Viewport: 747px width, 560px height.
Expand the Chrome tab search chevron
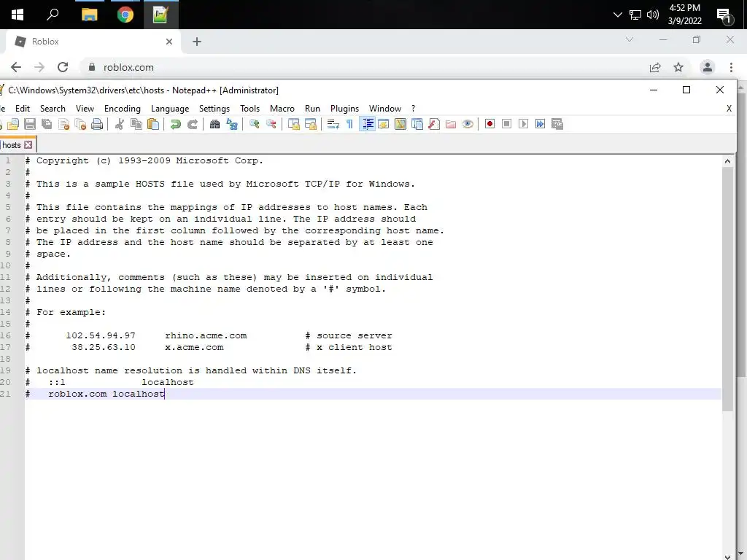pos(630,39)
